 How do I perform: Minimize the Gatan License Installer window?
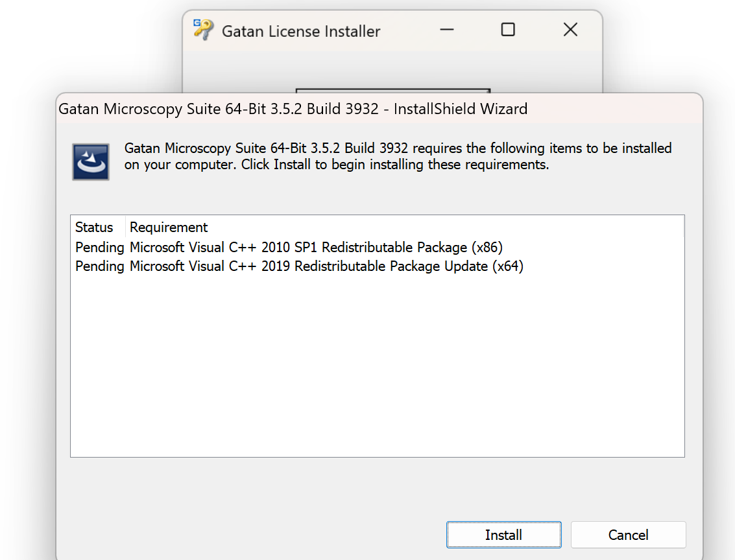(446, 30)
